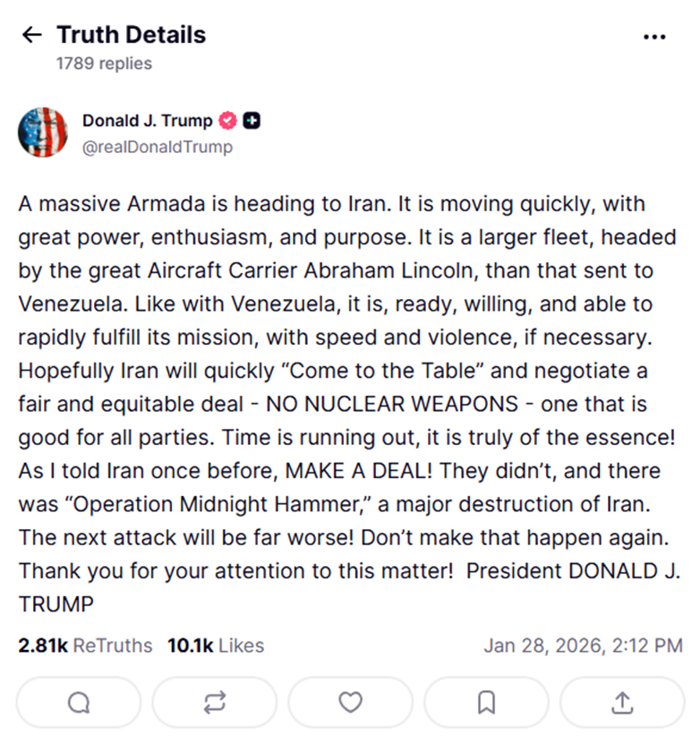Image resolution: width=700 pixels, height=744 pixels.
Task: Bookmark this Truth post
Action: click(486, 702)
